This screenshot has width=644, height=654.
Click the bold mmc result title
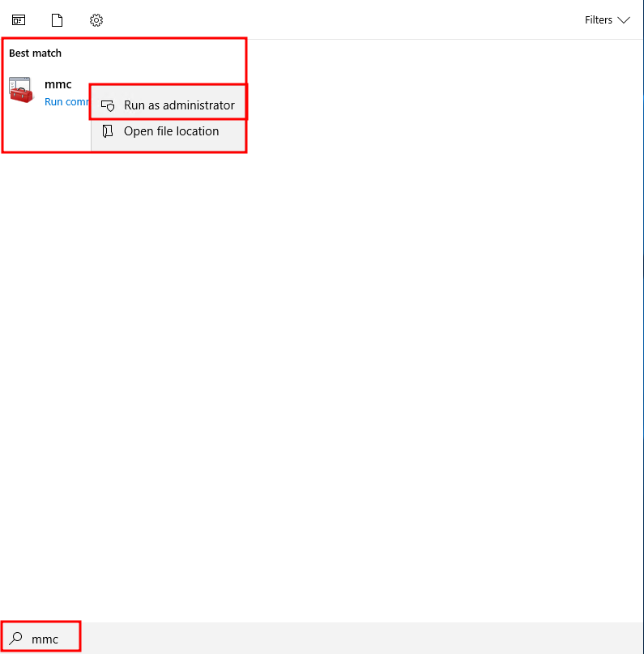coord(58,84)
